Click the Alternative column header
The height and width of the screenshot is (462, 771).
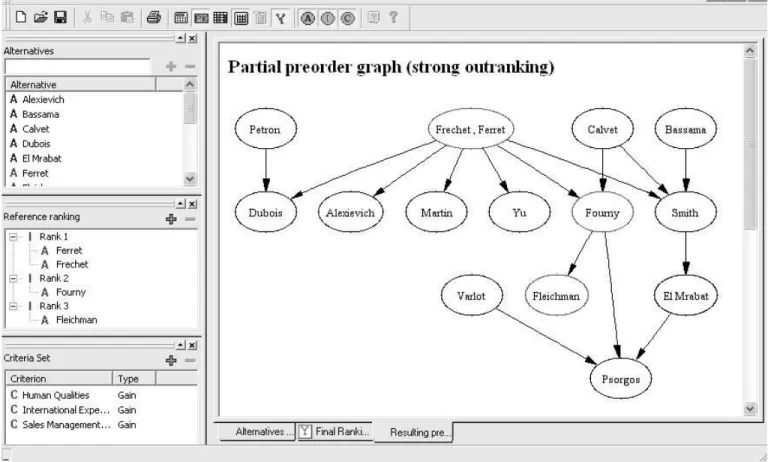81,85
